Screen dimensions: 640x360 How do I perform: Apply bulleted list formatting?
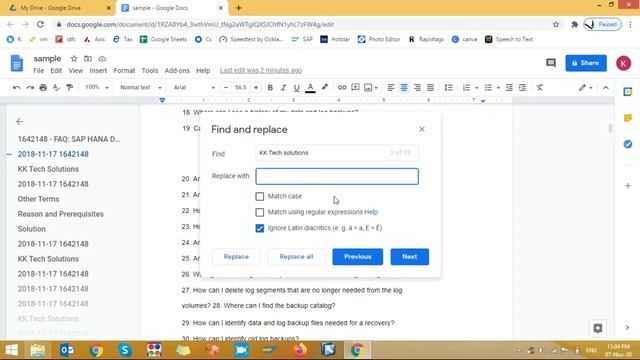coord(488,87)
